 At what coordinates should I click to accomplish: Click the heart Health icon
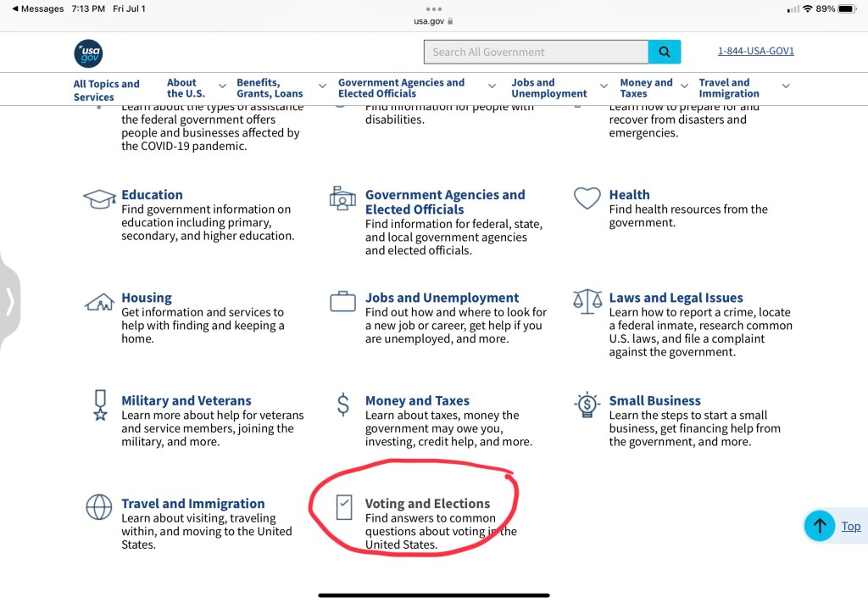[587, 198]
